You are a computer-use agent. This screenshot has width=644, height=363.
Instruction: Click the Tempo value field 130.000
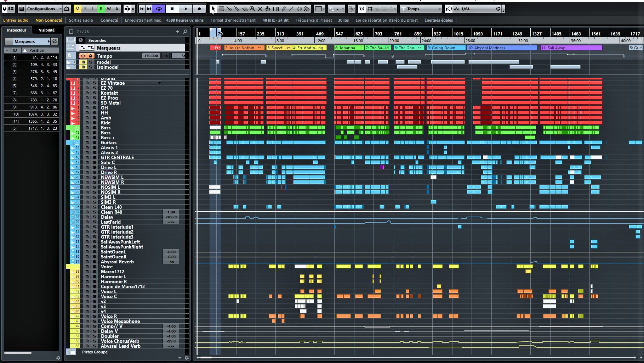[151, 56]
